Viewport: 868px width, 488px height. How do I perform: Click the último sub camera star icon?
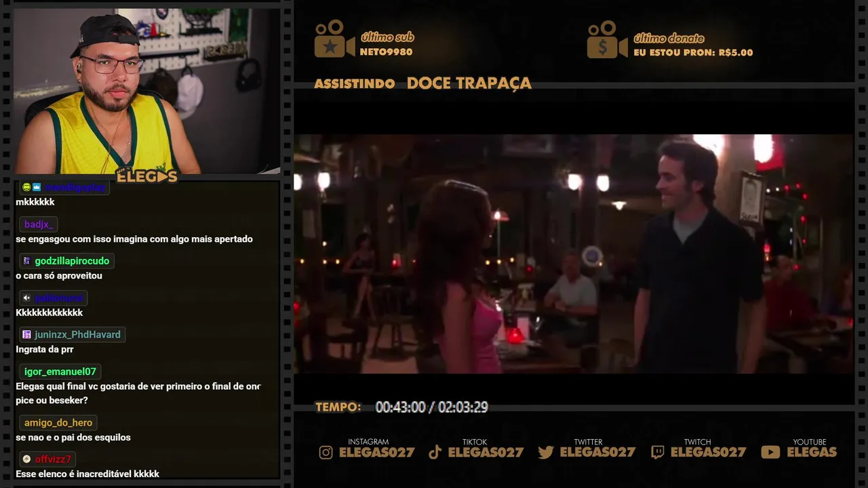(334, 39)
